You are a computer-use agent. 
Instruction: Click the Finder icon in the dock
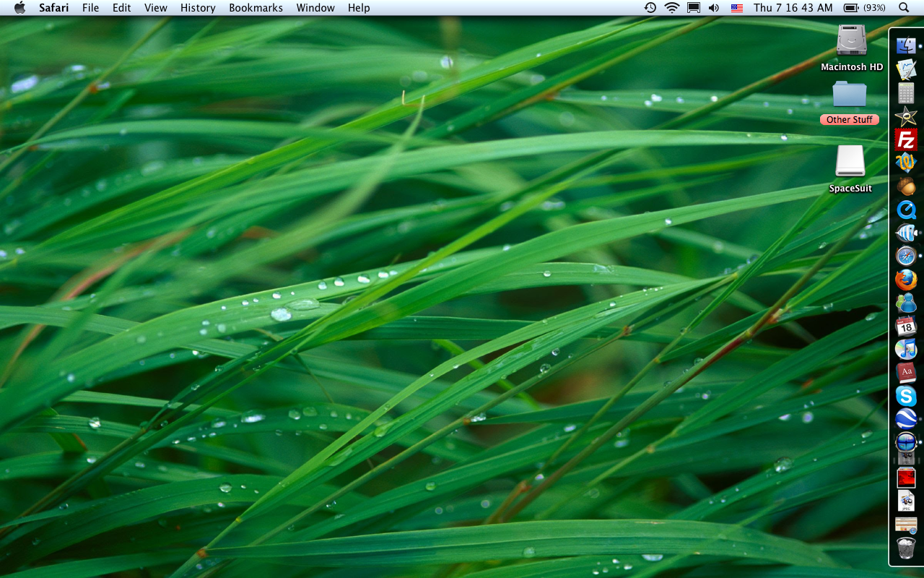click(905, 46)
